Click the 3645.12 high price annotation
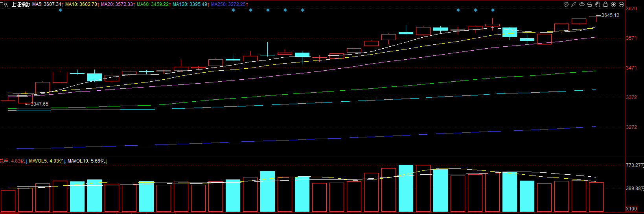 (x=610, y=15)
